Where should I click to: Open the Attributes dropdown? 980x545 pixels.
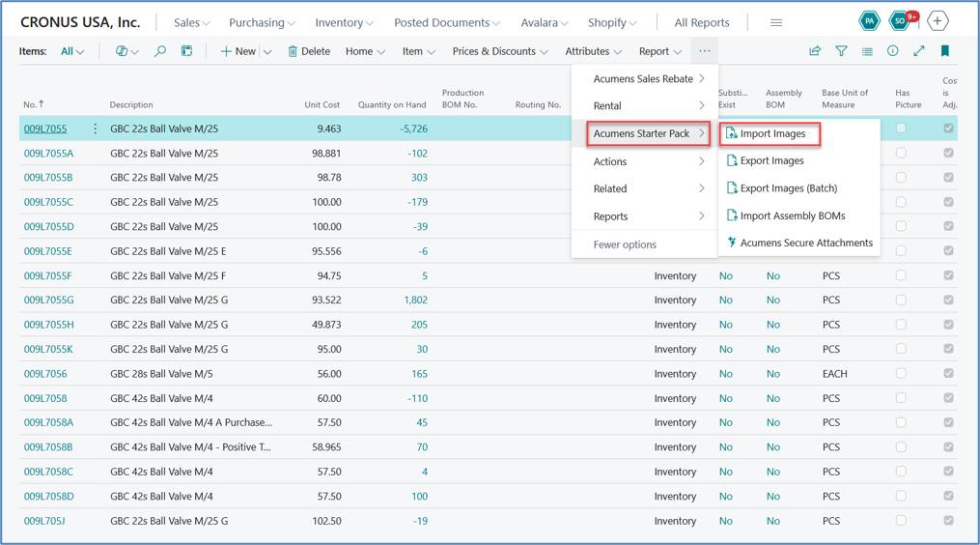coord(593,51)
